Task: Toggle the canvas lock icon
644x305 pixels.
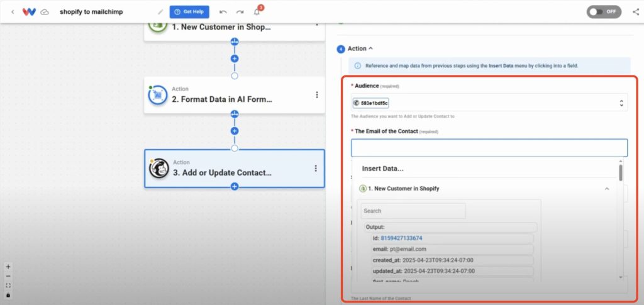Action: (8, 295)
